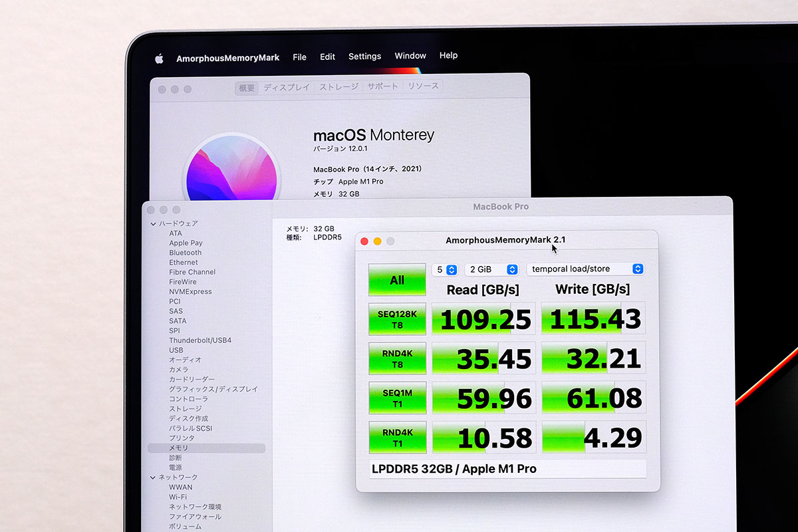Run the SEQ128K T8 test

point(397,319)
